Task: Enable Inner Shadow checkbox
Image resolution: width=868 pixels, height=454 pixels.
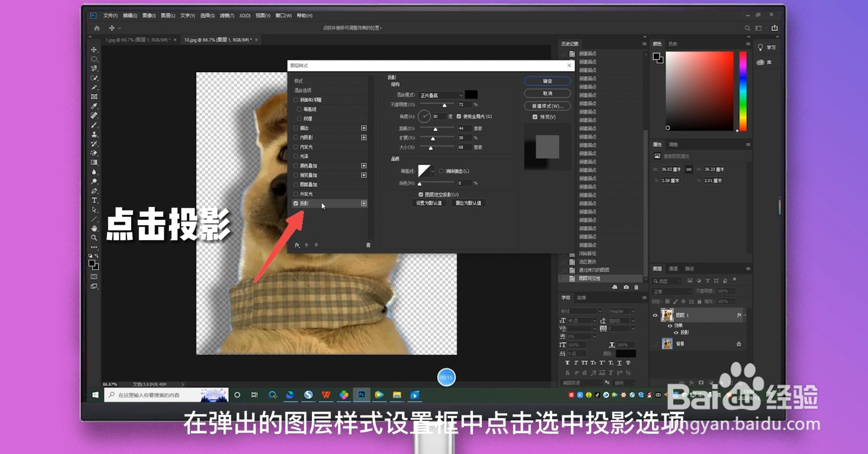Action: click(x=296, y=137)
